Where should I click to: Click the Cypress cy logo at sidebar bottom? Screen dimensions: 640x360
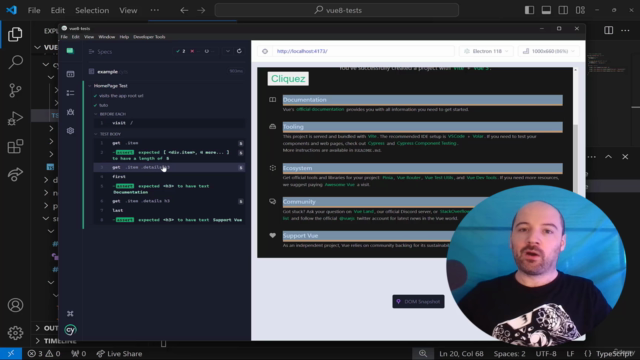click(x=70, y=329)
